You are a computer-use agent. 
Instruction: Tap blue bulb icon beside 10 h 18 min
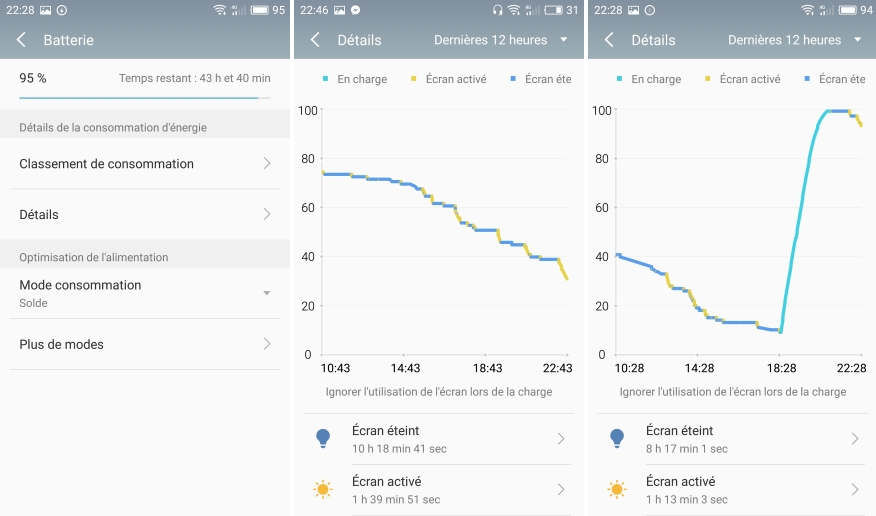[323, 438]
